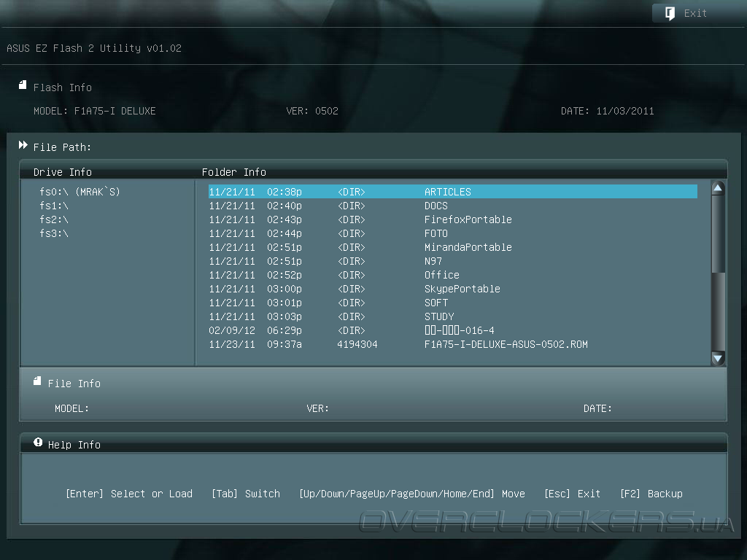Viewport: 747px width, 560px height.
Task: Select F1A75-I-DELUXE-ASUS-0502.ROM file
Action: (x=453, y=344)
